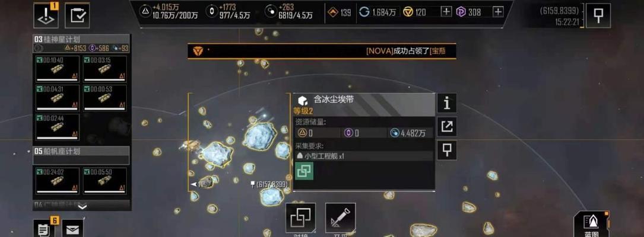
Task: Click the plus button next to 308
Action: pos(498,12)
